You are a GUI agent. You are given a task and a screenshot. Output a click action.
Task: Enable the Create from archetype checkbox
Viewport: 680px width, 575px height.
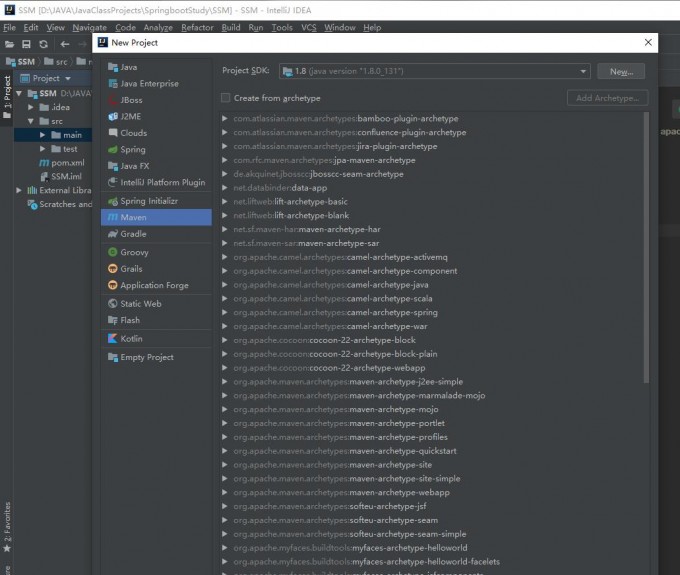point(226,98)
